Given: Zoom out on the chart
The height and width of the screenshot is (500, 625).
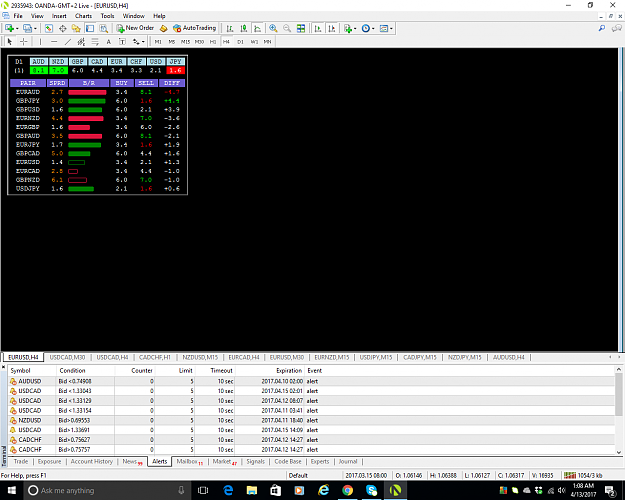Looking at the screenshot, I should pyautogui.click(x=287, y=28).
